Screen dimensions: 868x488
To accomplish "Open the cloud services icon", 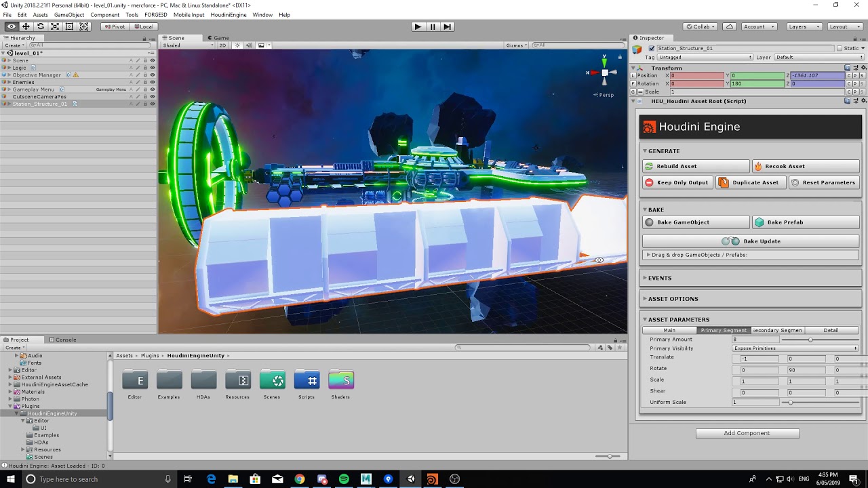I will coord(730,26).
